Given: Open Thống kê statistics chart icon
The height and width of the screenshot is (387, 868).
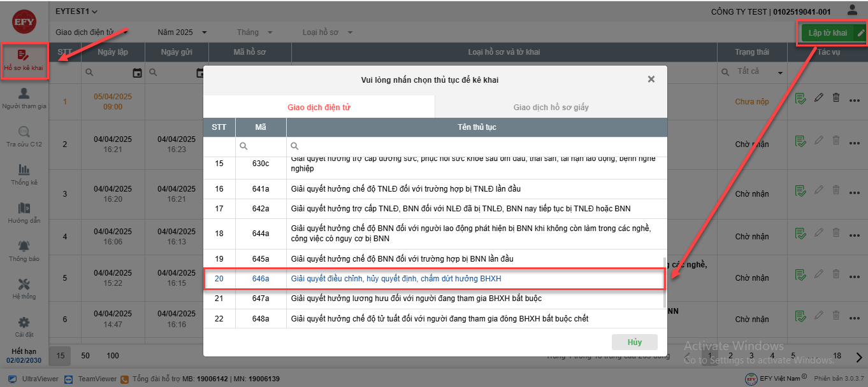Looking at the screenshot, I should pos(24,174).
